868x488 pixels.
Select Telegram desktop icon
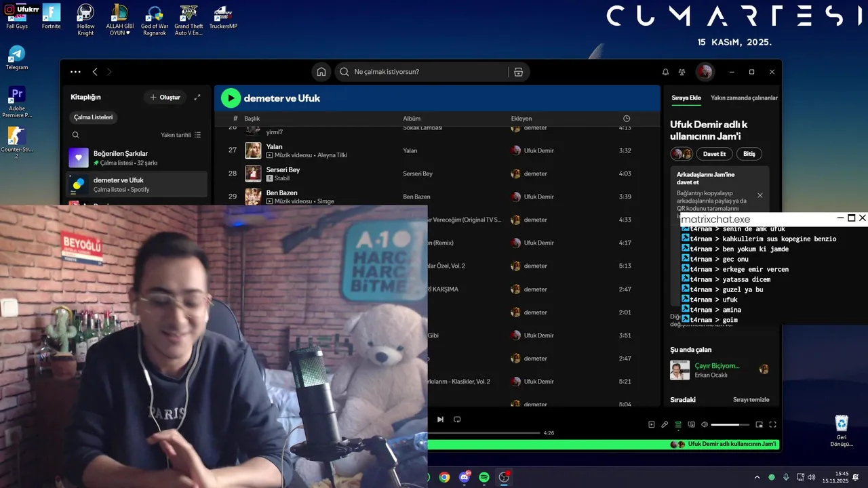(x=17, y=58)
